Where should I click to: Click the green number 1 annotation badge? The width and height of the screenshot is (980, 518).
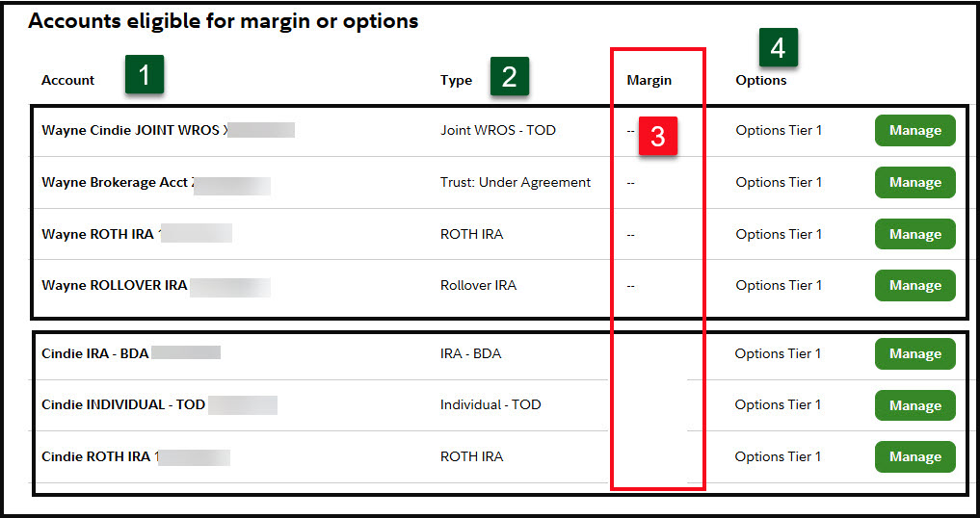[x=144, y=75]
